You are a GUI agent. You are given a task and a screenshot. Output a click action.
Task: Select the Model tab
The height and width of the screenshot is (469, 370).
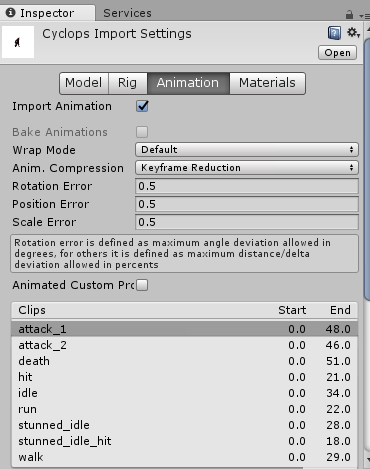[x=84, y=83]
